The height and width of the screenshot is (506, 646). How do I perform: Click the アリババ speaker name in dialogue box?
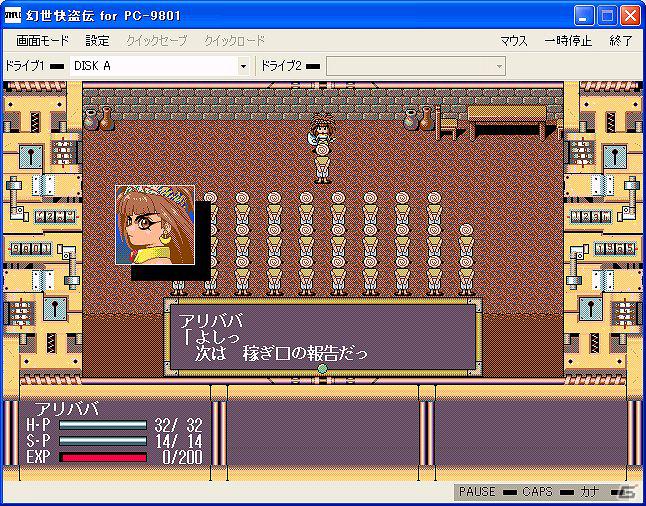pos(211,321)
